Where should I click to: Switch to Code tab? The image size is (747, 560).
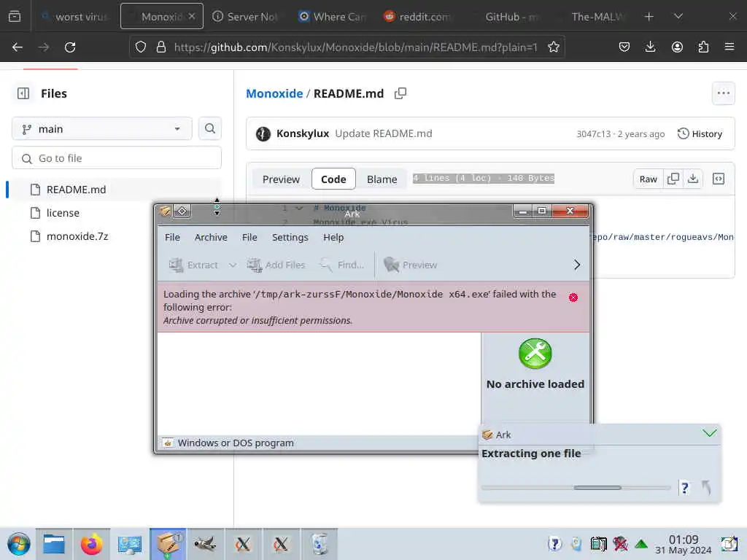pyautogui.click(x=333, y=179)
